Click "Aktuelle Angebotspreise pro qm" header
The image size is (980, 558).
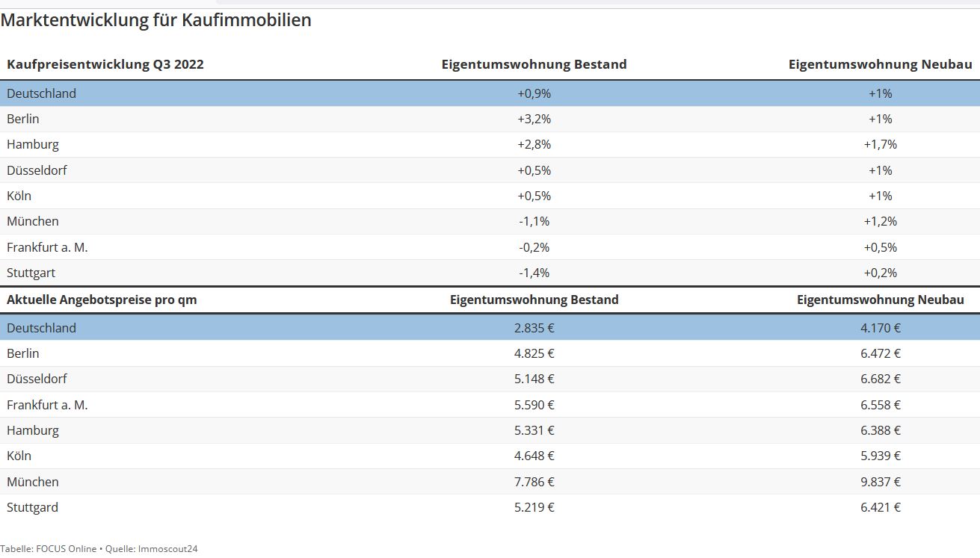coord(102,300)
